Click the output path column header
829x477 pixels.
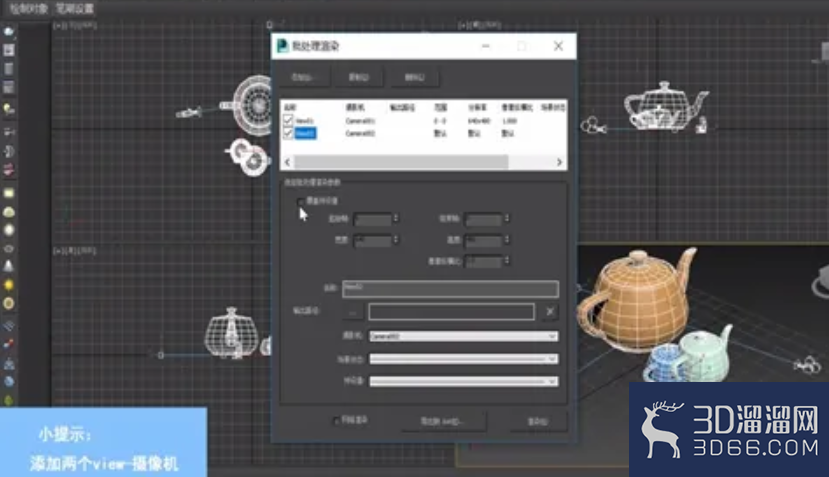pos(402,107)
